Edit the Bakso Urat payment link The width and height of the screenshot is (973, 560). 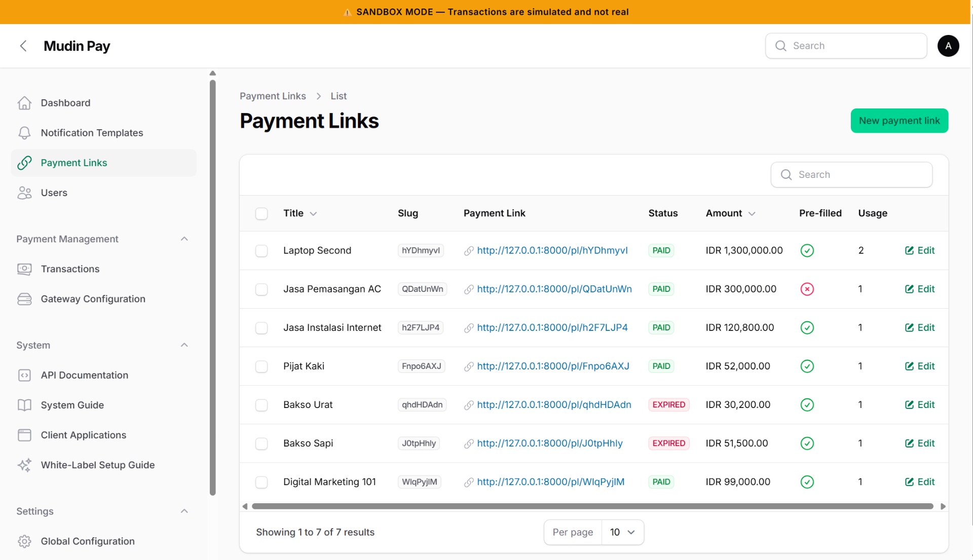920,404
